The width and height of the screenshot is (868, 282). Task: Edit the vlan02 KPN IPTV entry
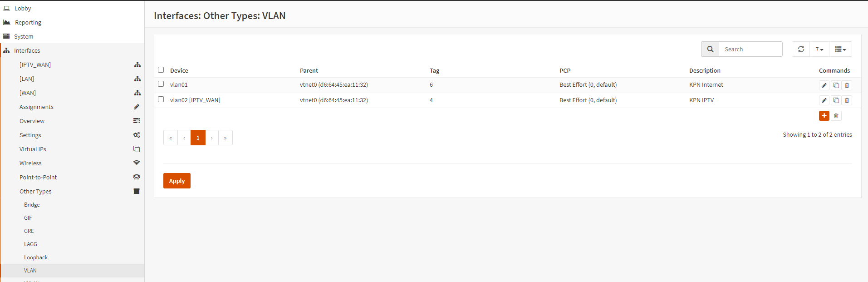click(x=824, y=100)
